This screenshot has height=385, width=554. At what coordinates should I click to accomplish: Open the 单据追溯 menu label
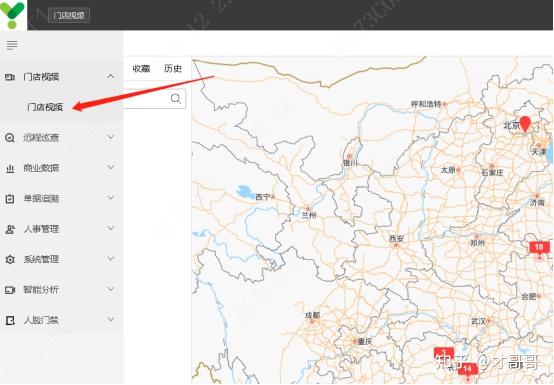point(41,199)
